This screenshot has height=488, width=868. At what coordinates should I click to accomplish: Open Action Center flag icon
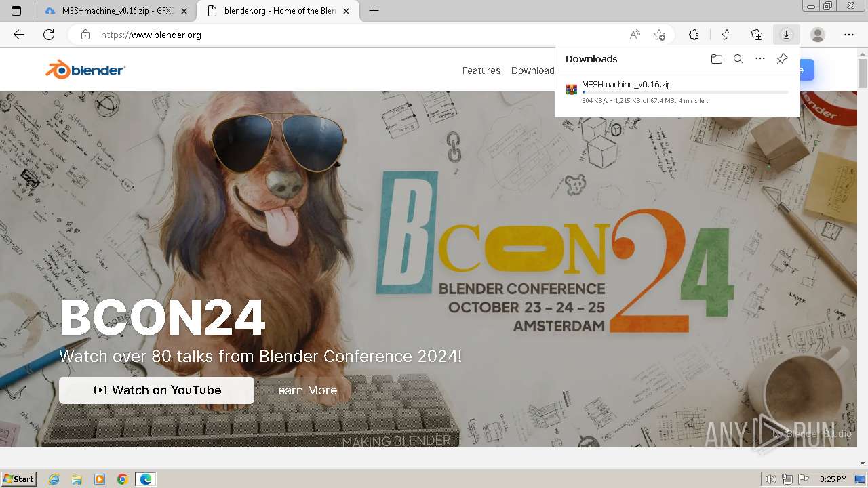[x=804, y=479]
